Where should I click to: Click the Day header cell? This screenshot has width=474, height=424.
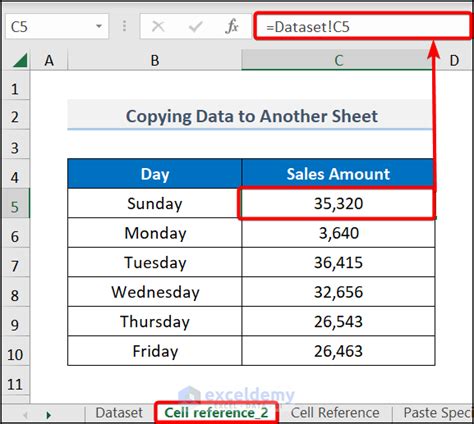[155, 174]
